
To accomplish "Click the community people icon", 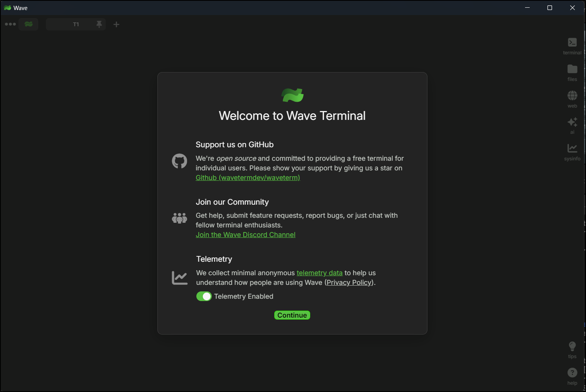I will (179, 218).
